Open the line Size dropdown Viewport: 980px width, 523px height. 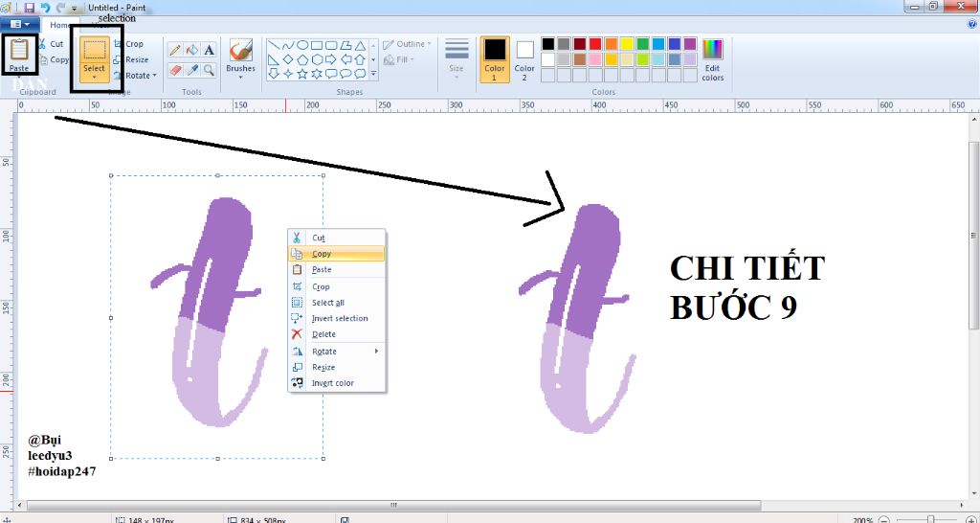pos(457,58)
